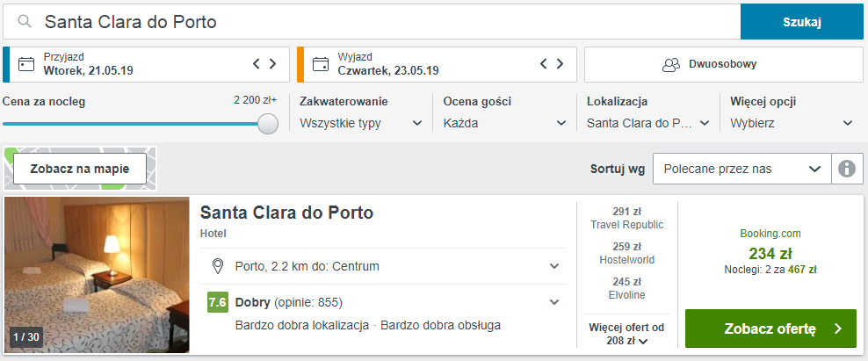Screen dimensions: 868x361
Task: Click the 1 / 30 photo counter
Action: (x=26, y=336)
